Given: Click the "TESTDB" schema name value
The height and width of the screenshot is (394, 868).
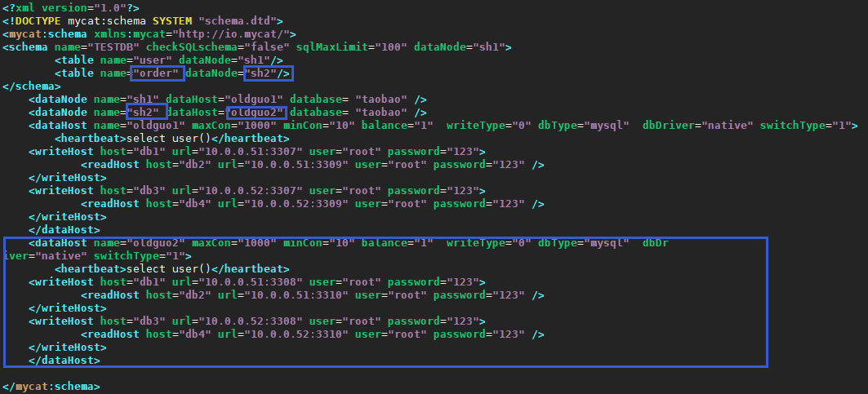Looking at the screenshot, I should coord(113,47).
